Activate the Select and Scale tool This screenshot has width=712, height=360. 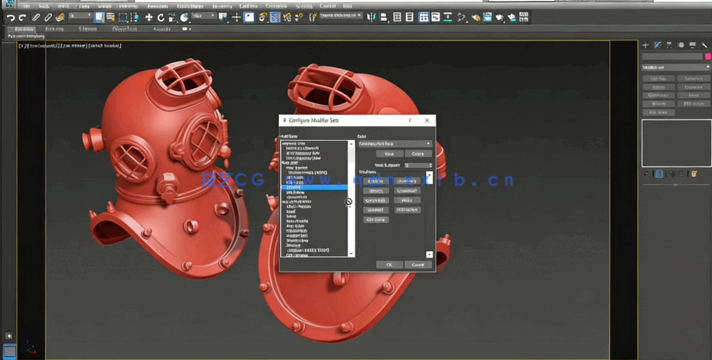click(x=173, y=18)
